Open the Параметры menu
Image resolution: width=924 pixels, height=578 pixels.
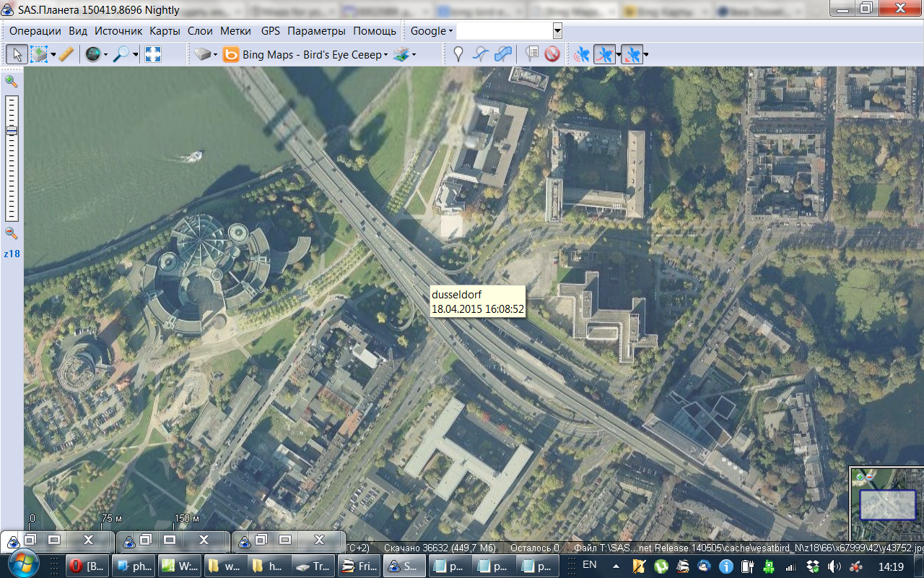tap(317, 31)
